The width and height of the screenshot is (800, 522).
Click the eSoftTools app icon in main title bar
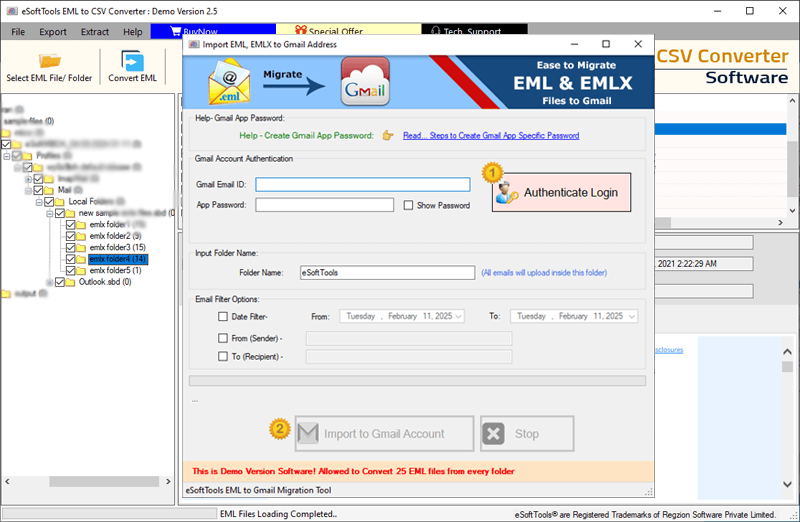click(x=12, y=11)
